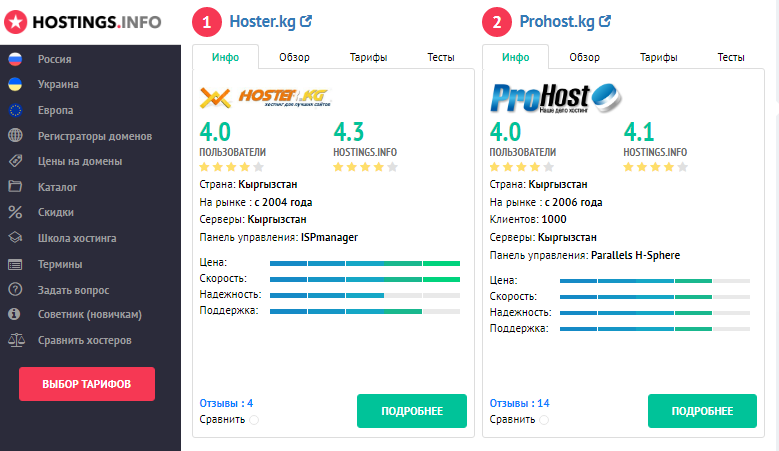Click the ВЫБОР ТАРИФОВ button

click(x=87, y=384)
